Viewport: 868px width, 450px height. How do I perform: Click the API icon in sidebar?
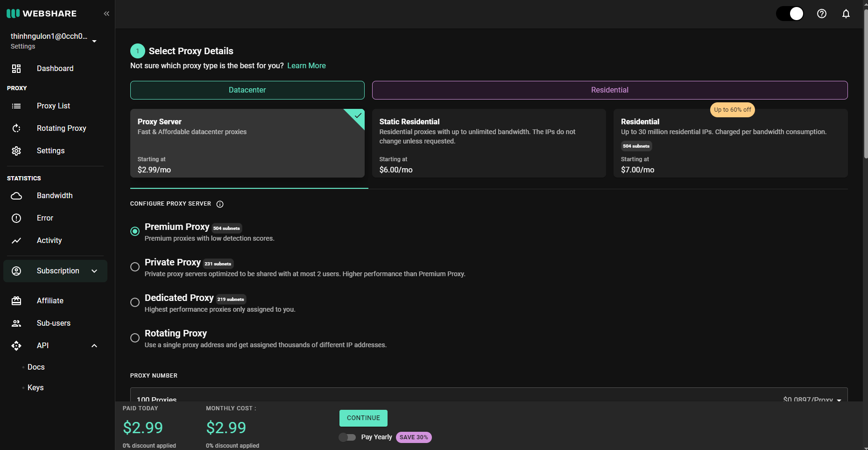click(16, 346)
